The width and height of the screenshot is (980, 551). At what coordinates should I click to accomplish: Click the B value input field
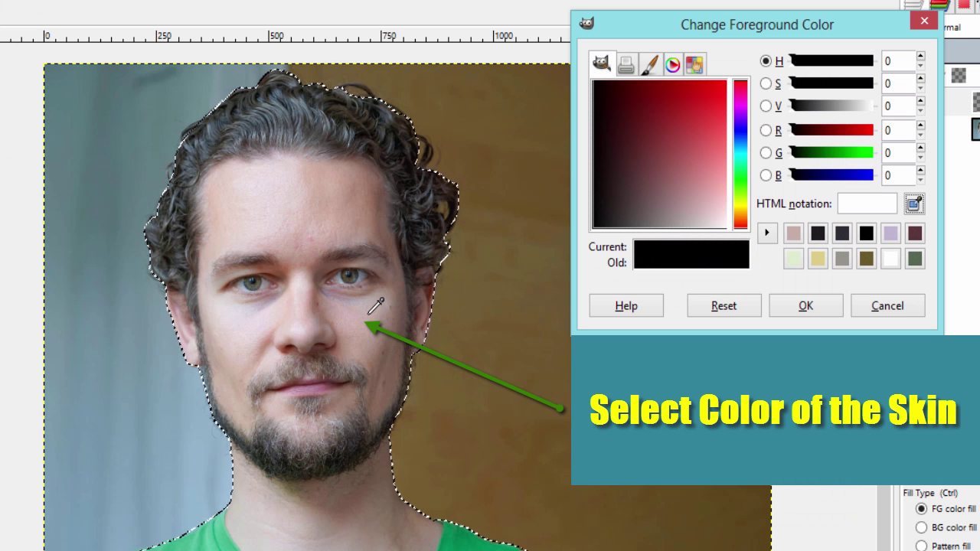pyautogui.click(x=897, y=175)
